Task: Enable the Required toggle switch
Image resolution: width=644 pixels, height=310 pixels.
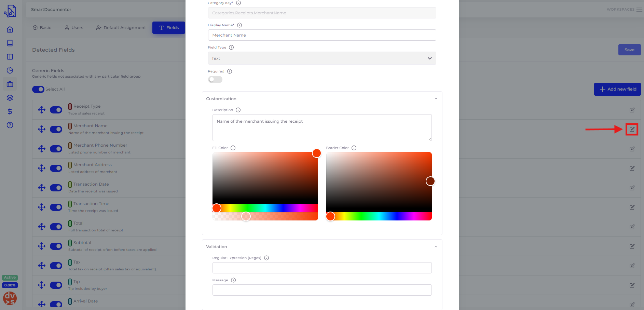Action: 215,80
